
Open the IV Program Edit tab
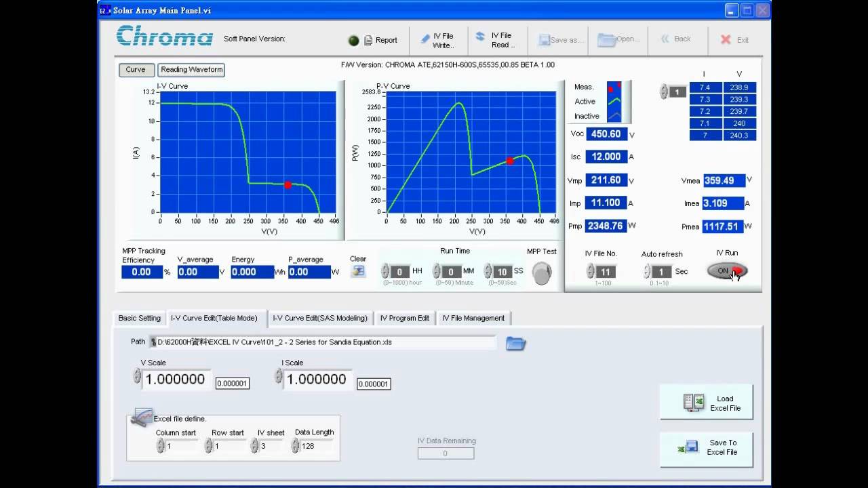click(405, 318)
